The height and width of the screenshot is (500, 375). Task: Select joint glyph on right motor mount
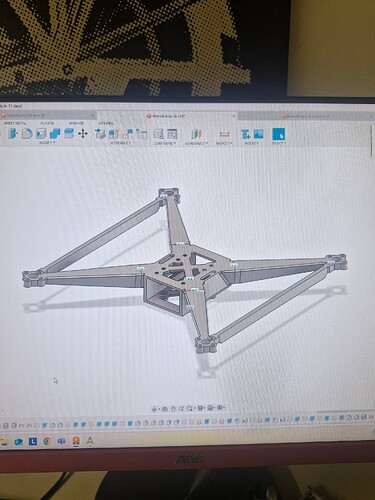coord(331,263)
